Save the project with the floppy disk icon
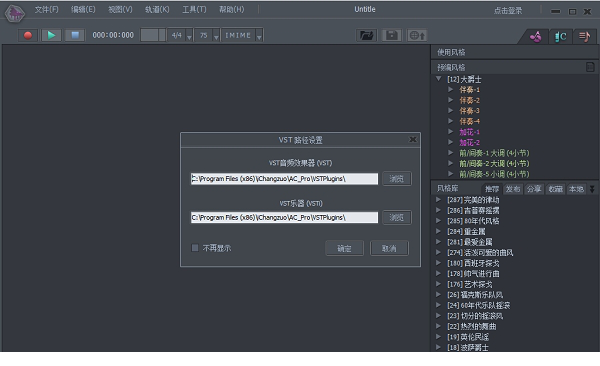600x366 pixels. click(x=391, y=36)
